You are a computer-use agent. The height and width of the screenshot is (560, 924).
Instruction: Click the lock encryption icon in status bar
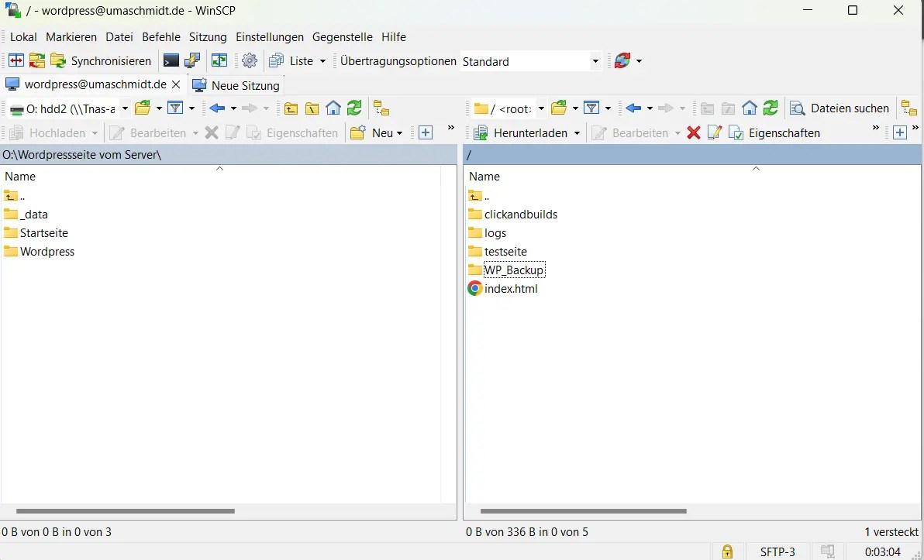click(x=727, y=551)
